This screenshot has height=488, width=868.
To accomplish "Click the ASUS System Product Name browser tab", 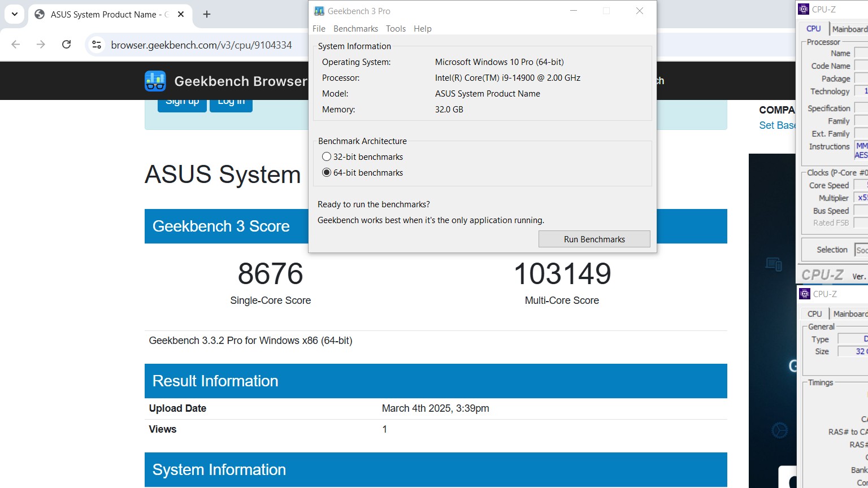I will click(110, 14).
